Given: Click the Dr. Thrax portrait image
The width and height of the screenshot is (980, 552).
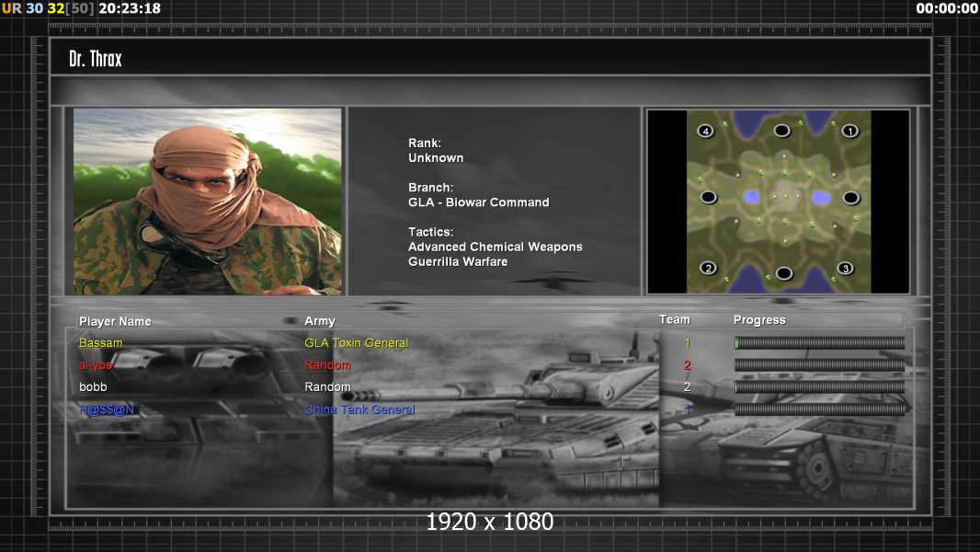Looking at the screenshot, I should [208, 201].
